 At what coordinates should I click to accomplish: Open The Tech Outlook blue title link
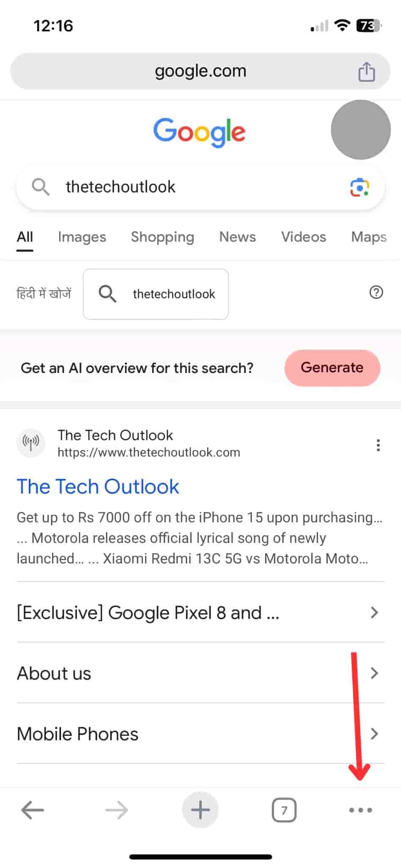point(98,487)
